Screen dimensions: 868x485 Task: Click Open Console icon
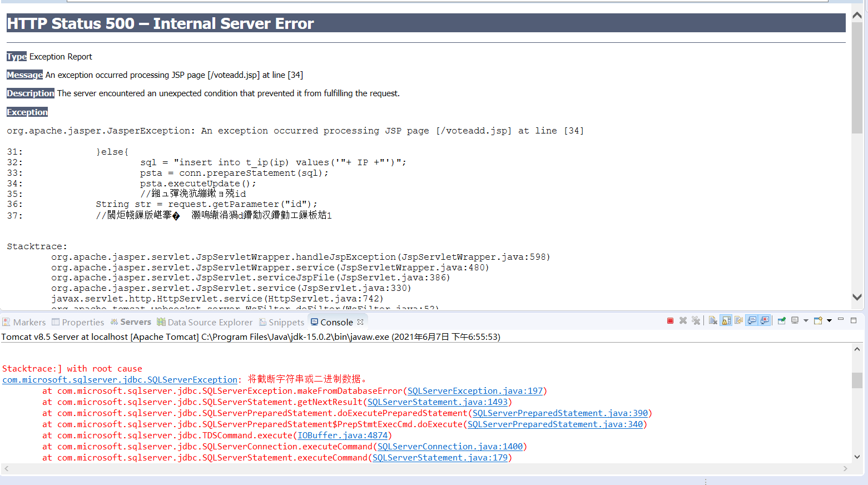click(818, 320)
